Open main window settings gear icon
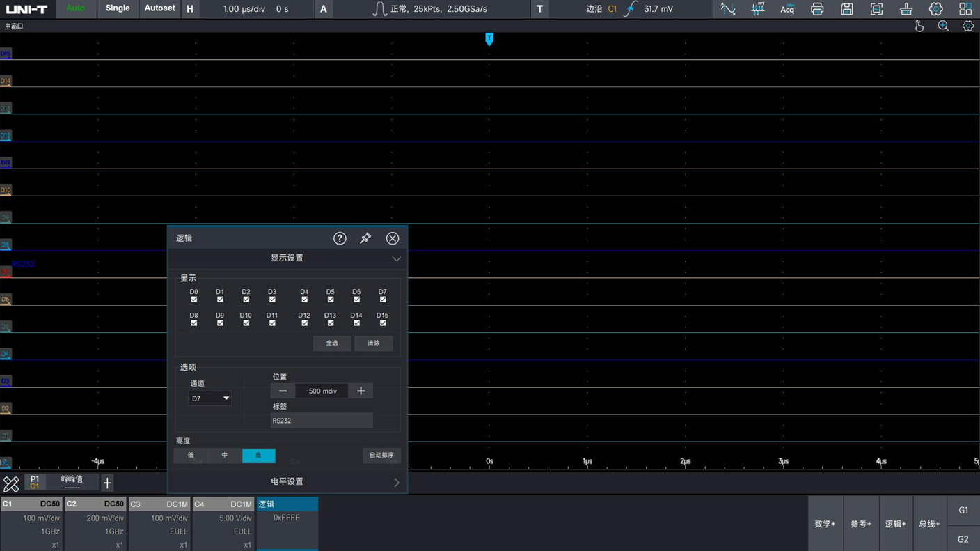 click(x=968, y=26)
